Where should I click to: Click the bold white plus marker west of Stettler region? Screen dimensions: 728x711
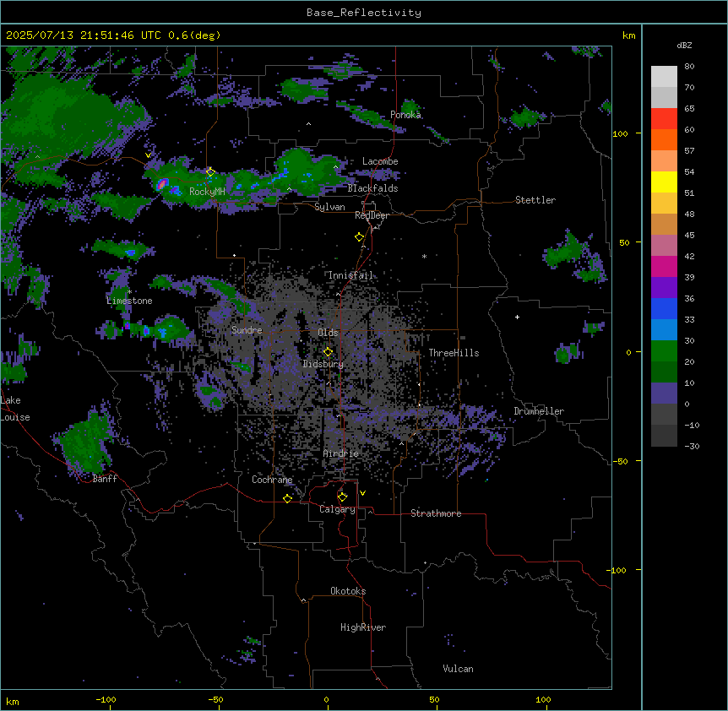[x=517, y=317]
